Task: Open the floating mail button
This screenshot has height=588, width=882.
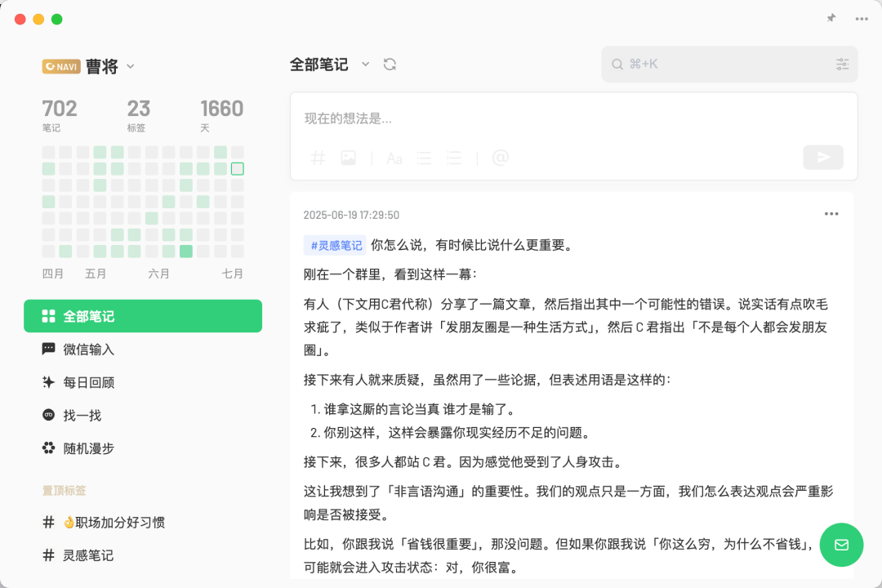Action: tap(841, 545)
